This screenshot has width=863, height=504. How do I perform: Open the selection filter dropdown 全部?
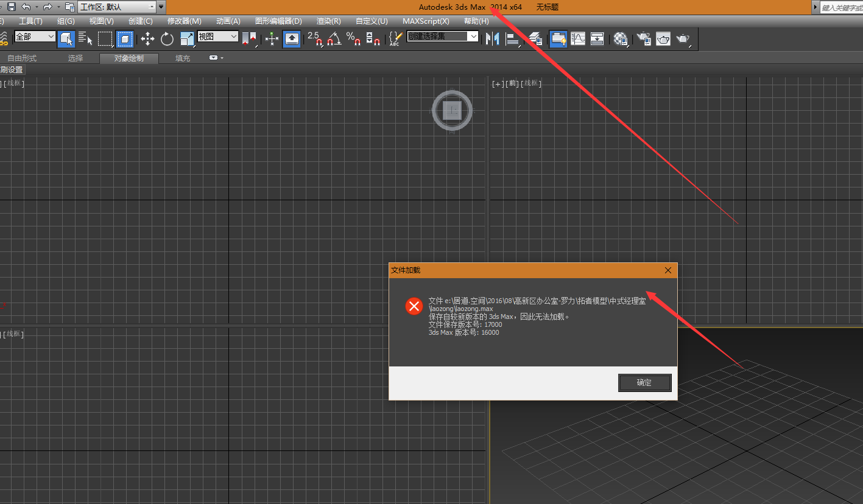point(35,37)
